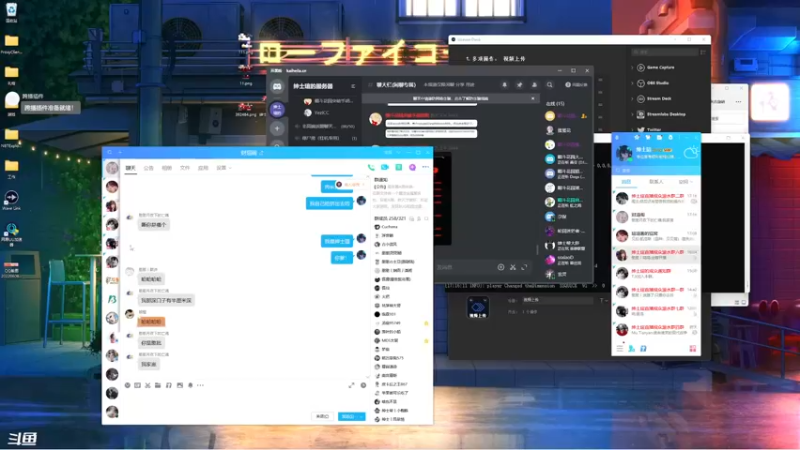
Task: Expand the QQ chat input area
Action: coord(352,385)
